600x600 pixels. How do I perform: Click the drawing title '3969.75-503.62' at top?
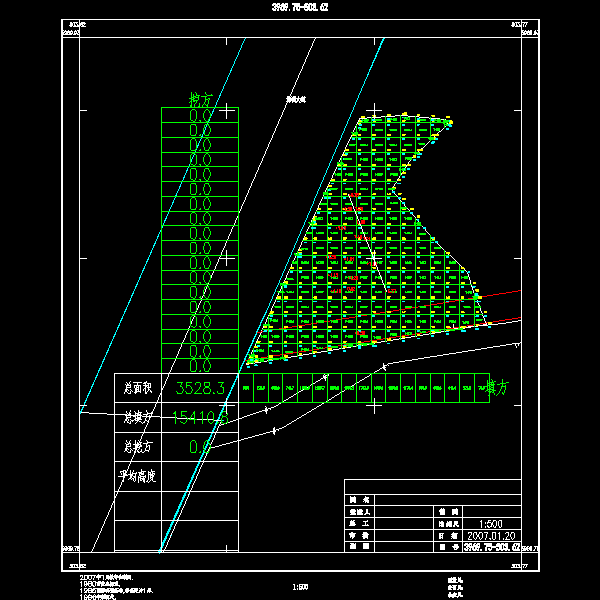pyautogui.click(x=300, y=7)
